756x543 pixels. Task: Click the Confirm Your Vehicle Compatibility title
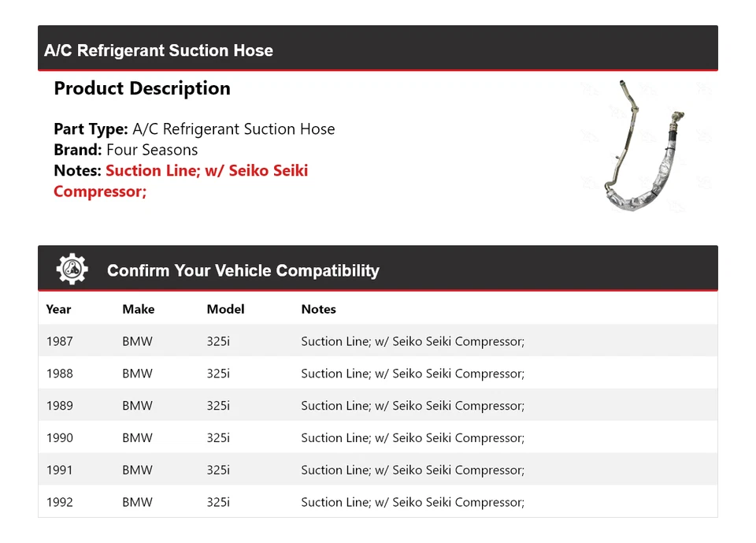(x=243, y=270)
